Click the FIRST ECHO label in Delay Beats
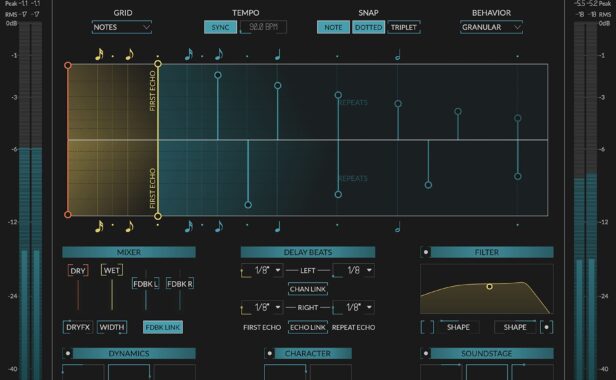Screen dimensions: 616x380 (x=262, y=327)
